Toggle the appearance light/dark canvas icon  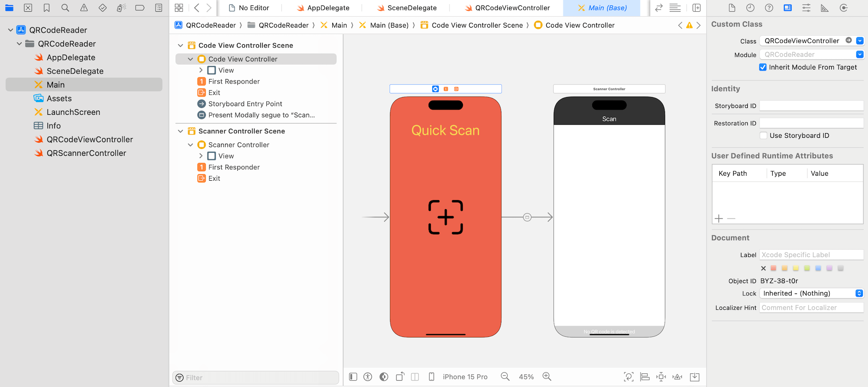click(x=384, y=377)
